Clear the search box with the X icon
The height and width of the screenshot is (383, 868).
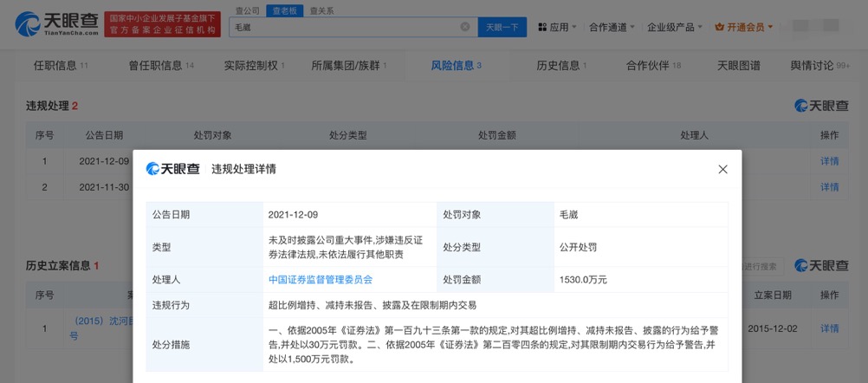click(x=465, y=27)
